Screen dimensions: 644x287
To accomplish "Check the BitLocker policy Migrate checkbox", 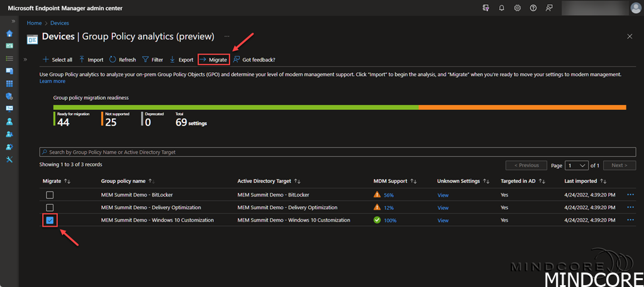I will [50, 195].
